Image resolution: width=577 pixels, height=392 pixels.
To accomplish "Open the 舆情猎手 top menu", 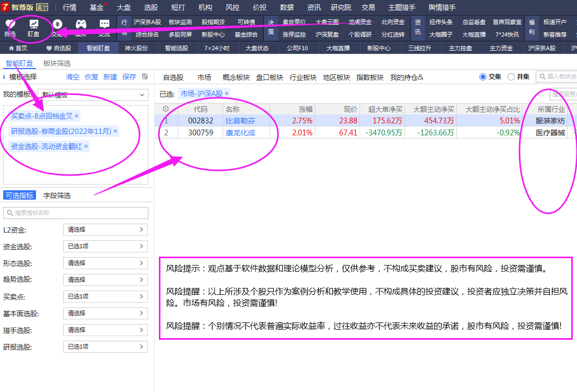I will pyautogui.click(x=442, y=7).
